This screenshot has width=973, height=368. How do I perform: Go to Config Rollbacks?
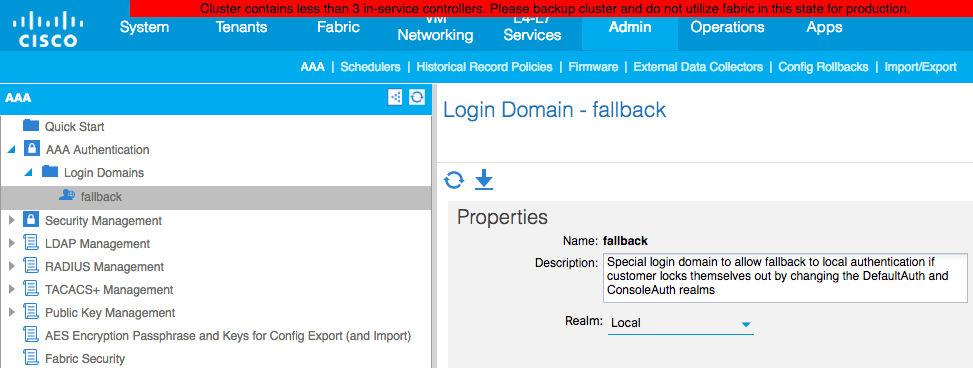pos(823,66)
